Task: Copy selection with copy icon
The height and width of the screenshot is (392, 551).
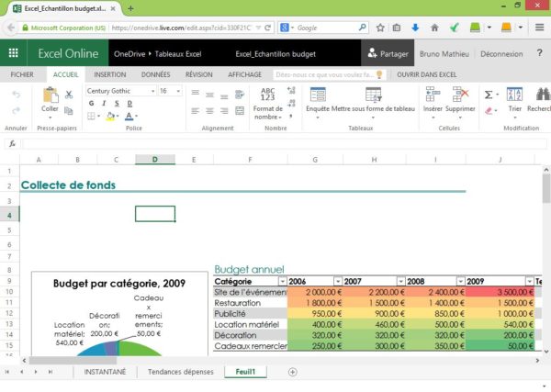Action: click(69, 111)
